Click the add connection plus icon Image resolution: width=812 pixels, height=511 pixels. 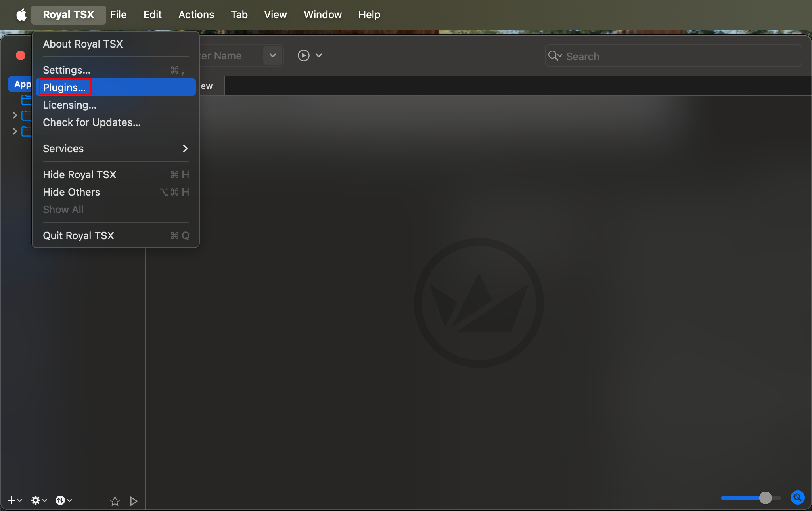11,500
